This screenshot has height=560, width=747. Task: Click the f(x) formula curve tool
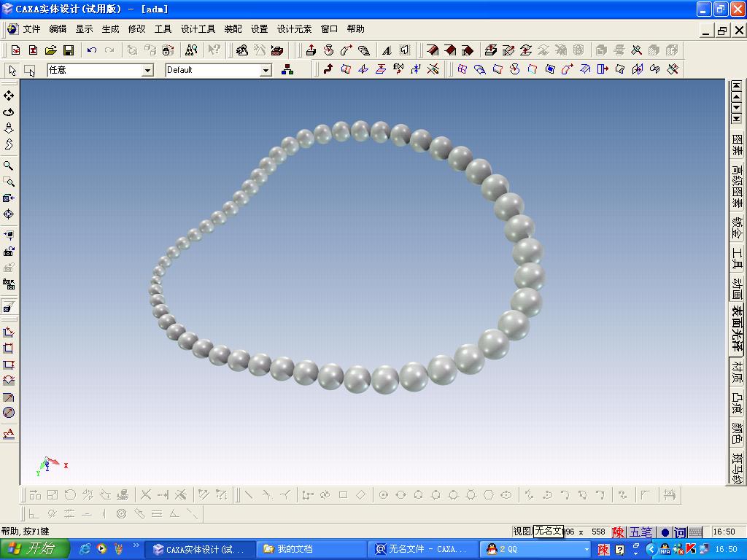click(398, 69)
